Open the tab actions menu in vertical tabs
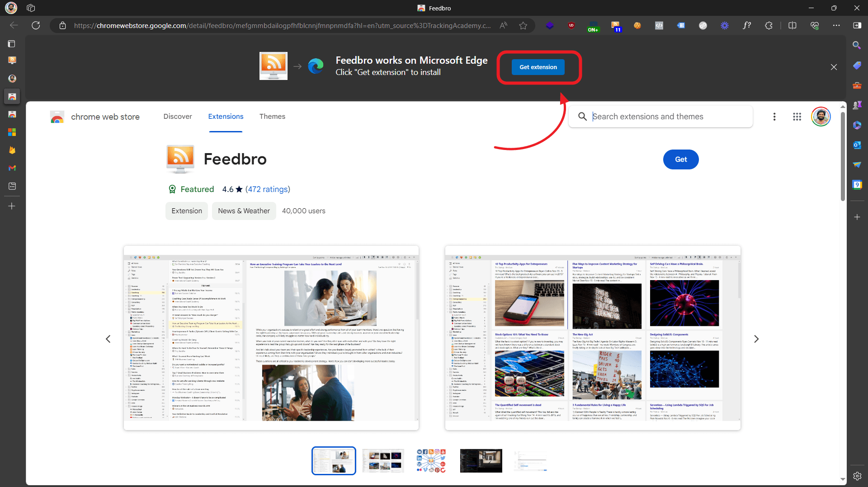Screen dimensions: 868x487 (x=12, y=44)
